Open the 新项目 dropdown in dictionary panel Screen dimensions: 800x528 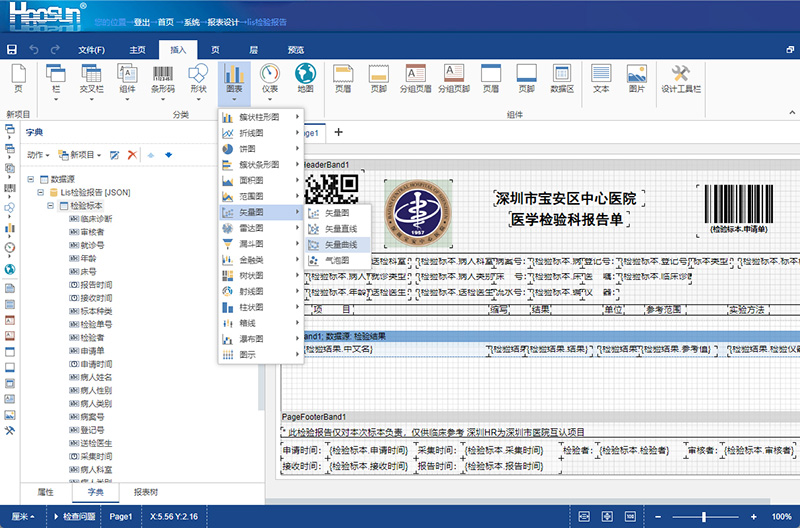pos(80,155)
